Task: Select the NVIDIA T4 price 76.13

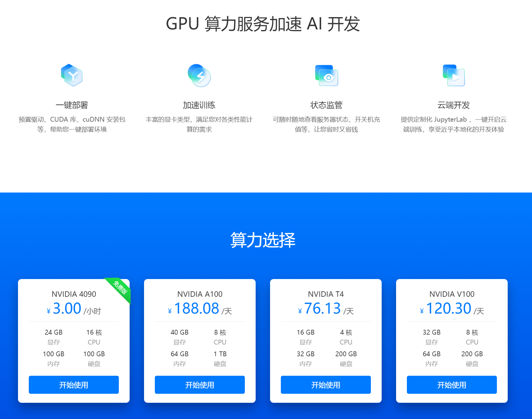Action: pos(323,308)
